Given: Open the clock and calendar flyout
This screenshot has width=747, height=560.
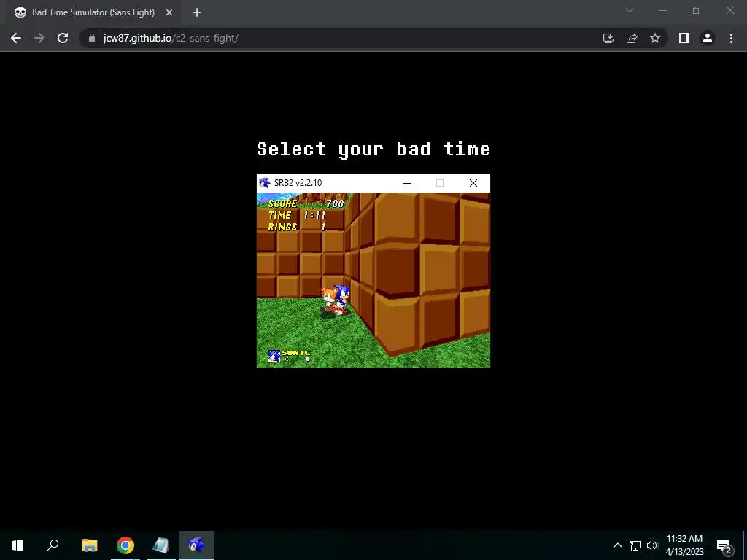Looking at the screenshot, I should click(684, 545).
